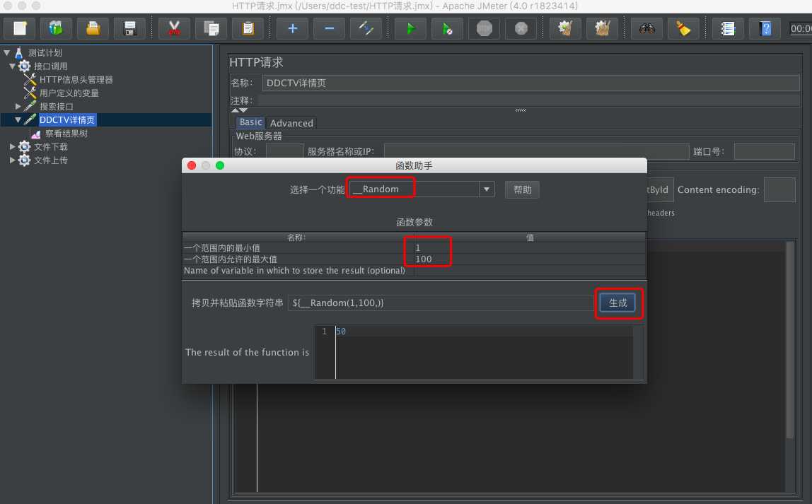This screenshot has height=504, width=812.
Task: Expand the 文件下载 thread group
Action: (13, 146)
